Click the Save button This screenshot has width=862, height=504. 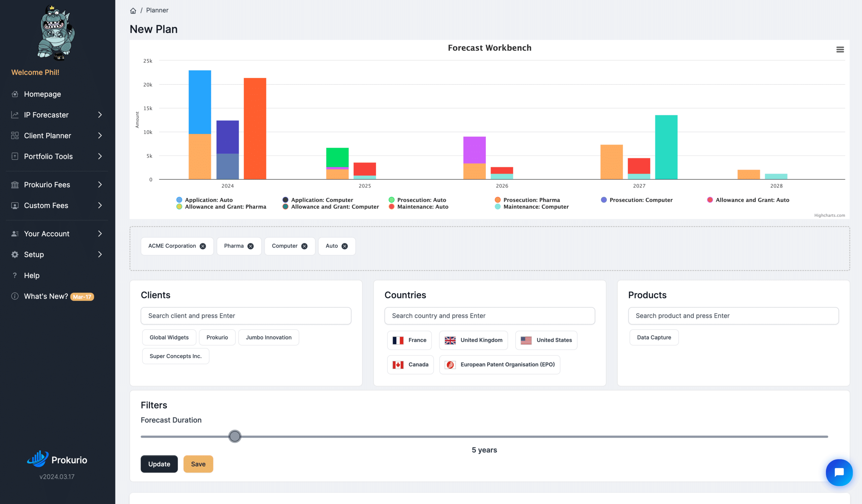pyautogui.click(x=198, y=464)
